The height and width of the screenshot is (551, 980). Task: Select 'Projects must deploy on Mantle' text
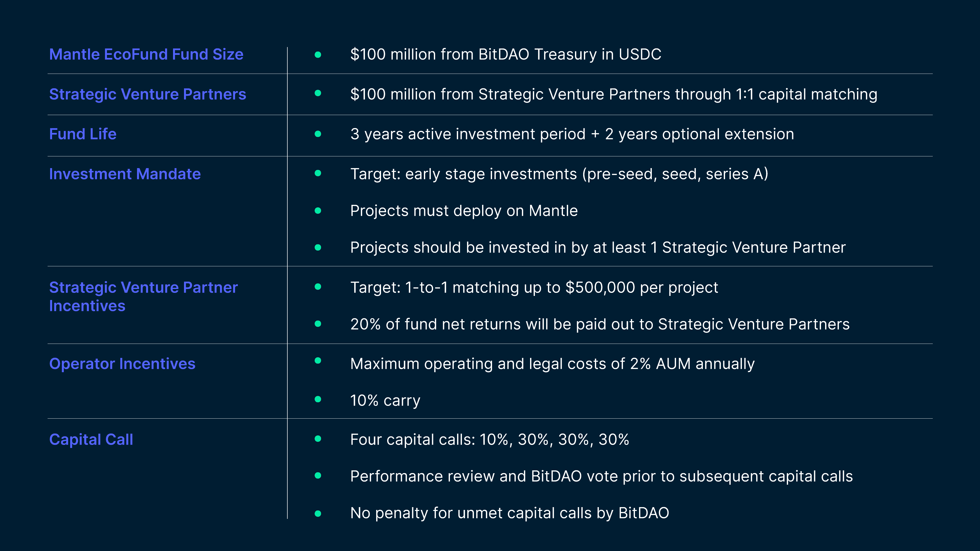[464, 211]
